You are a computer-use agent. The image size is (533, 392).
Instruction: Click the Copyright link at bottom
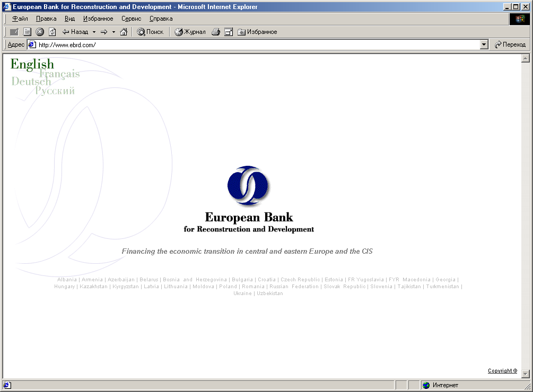pyautogui.click(x=502, y=371)
